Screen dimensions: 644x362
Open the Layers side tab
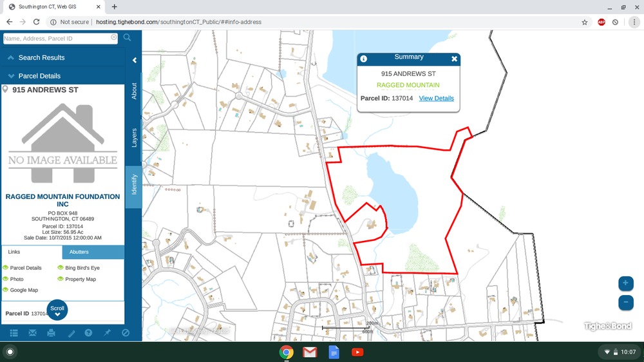pos(134,138)
